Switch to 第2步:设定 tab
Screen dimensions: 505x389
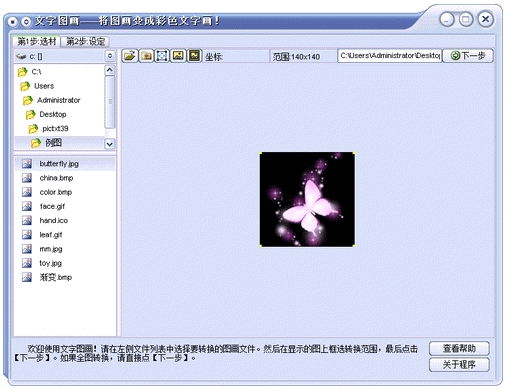(86, 41)
